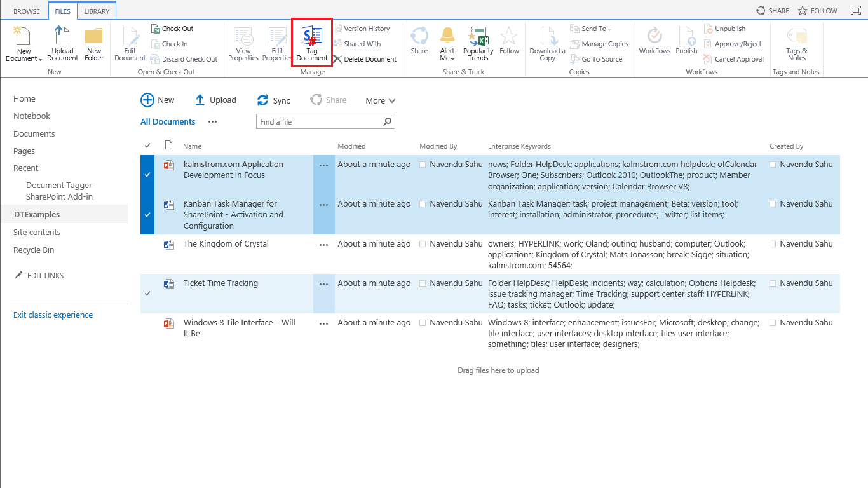Open Site contents in the left navigation
This screenshot has width=868, height=488.
37,232
